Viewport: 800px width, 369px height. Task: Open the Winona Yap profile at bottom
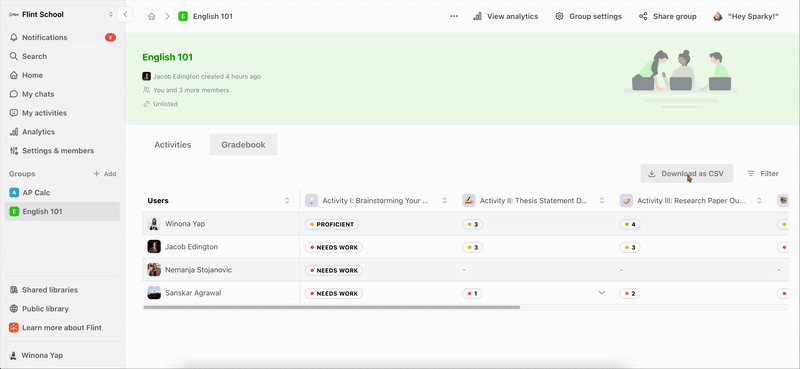[62, 355]
